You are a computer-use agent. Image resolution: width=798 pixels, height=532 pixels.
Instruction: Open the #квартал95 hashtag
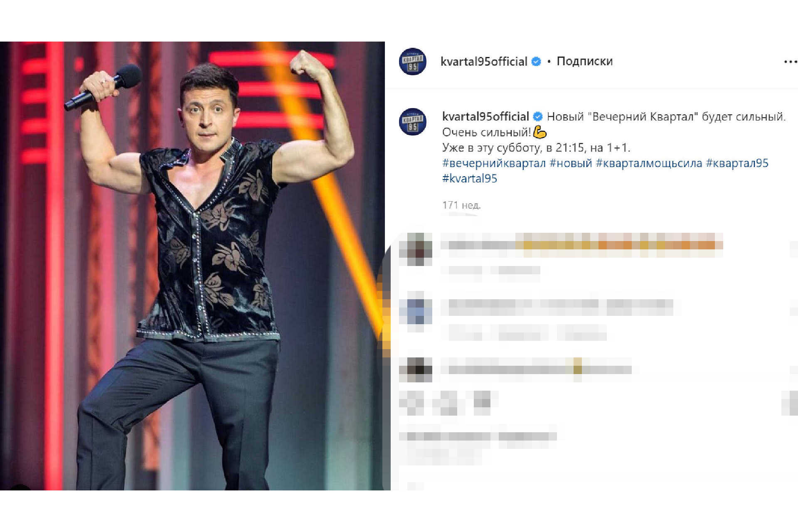click(737, 163)
